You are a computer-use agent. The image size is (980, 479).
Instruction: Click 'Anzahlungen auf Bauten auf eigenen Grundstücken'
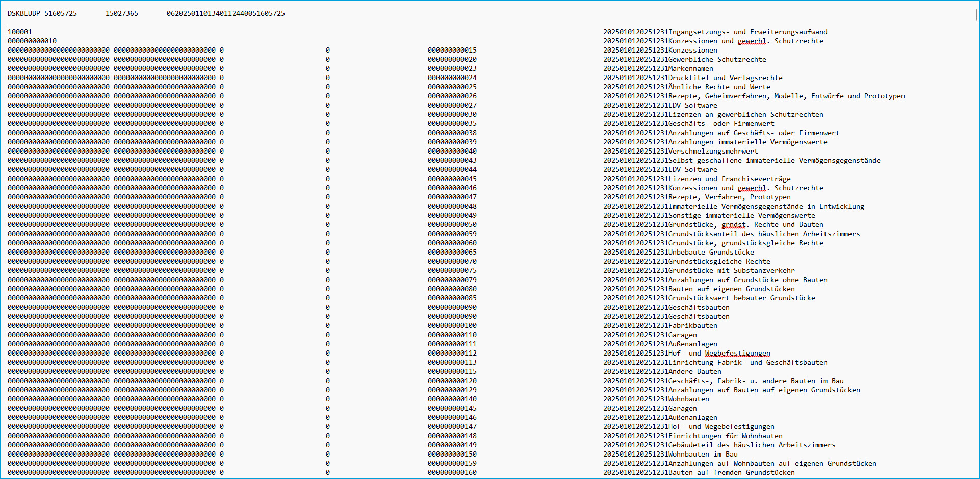764,390
